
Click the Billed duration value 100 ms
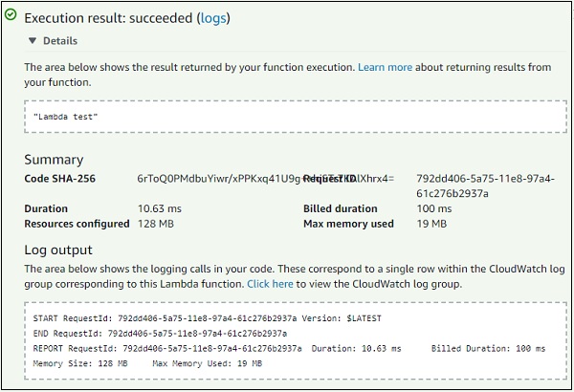click(432, 208)
